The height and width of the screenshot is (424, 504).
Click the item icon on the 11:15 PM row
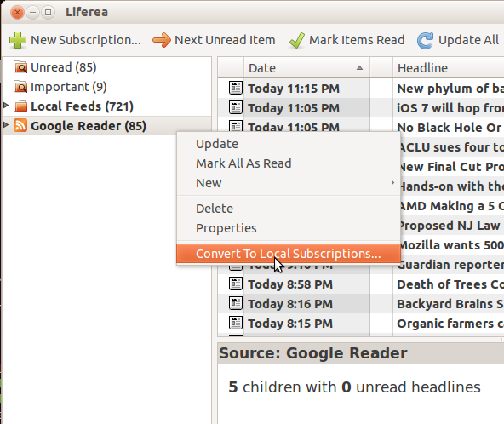tap(236, 88)
